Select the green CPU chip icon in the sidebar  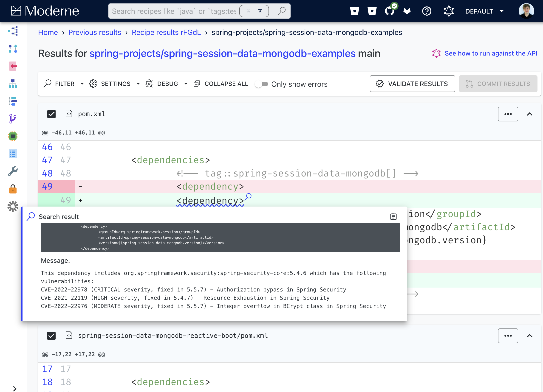pyautogui.click(x=13, y=136)
